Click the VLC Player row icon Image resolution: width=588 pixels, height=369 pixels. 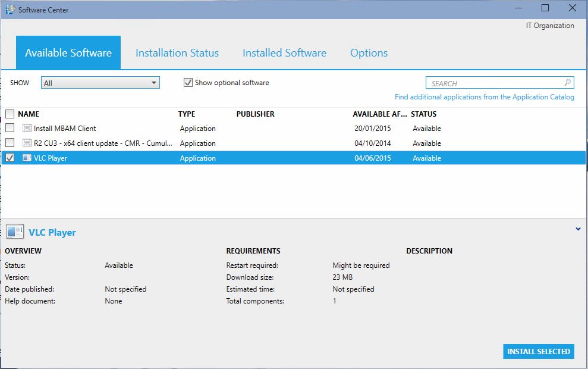(27, 158)
